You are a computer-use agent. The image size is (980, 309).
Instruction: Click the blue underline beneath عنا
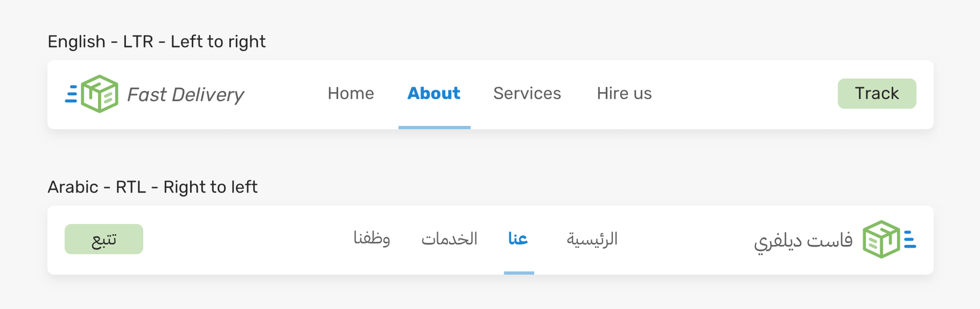[x=519, y=273]
